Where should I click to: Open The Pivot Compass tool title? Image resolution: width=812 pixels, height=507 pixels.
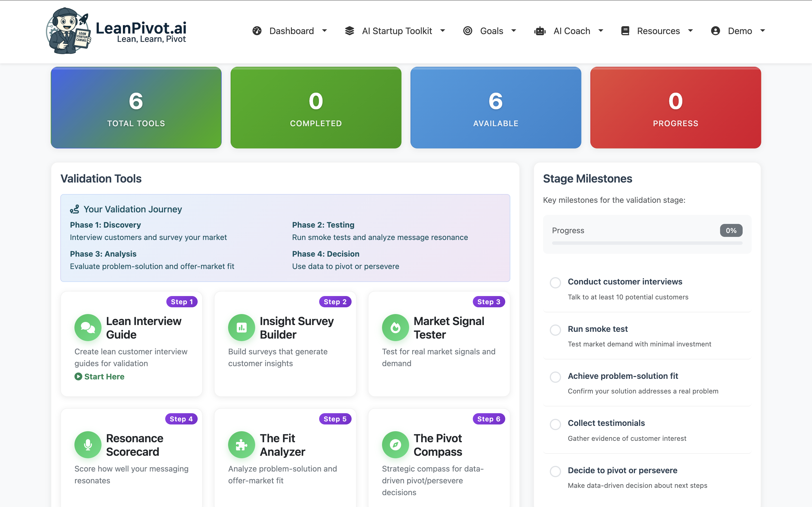[438, 445]
